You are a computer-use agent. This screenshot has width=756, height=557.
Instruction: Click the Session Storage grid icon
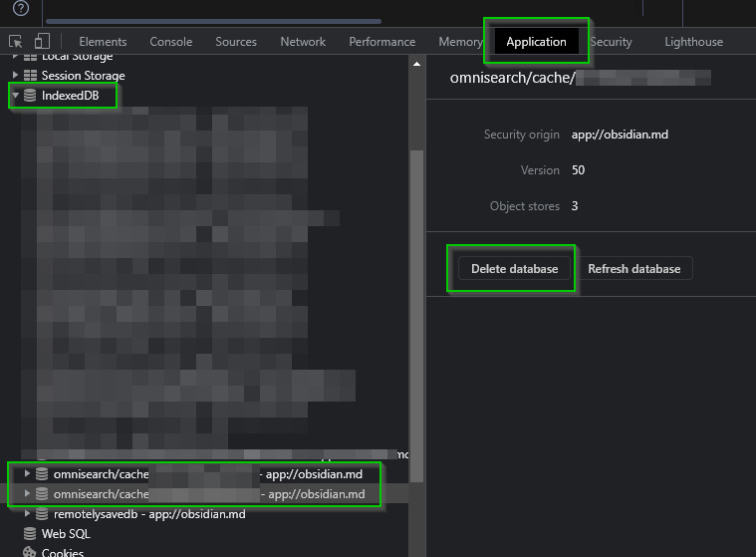(x=30, y=76)
